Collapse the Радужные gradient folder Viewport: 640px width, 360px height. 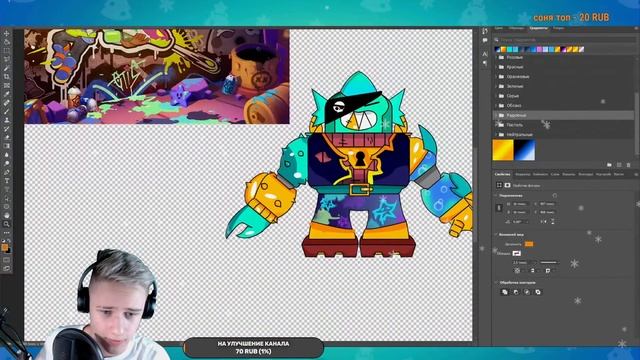pyautogui.click(x=496, y=115)
